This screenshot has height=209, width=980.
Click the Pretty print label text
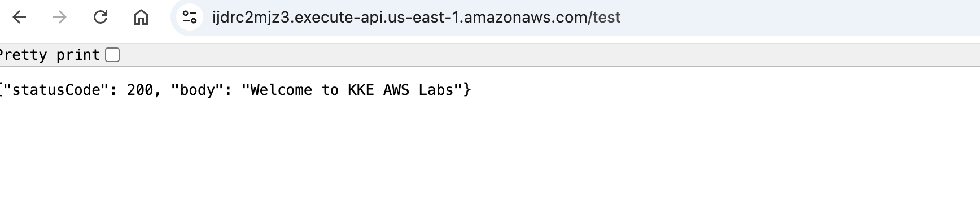[x=50, y=55]
